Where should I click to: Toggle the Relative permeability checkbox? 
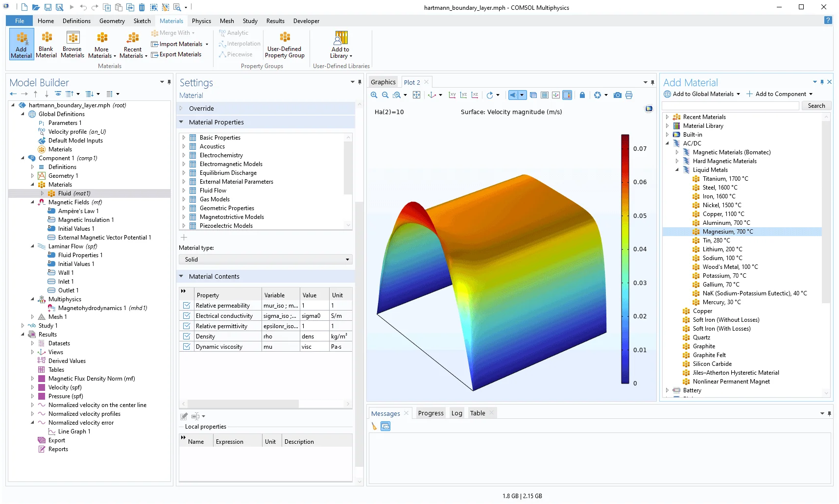[187, 306]
